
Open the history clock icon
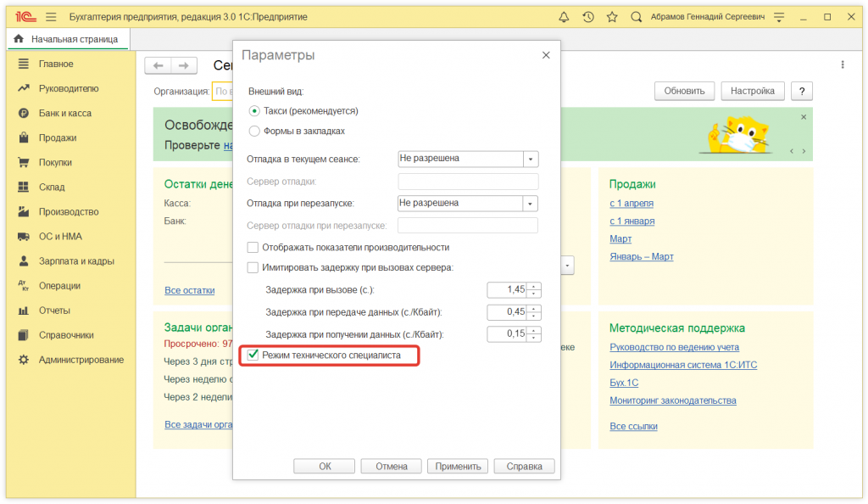point(588,17)
